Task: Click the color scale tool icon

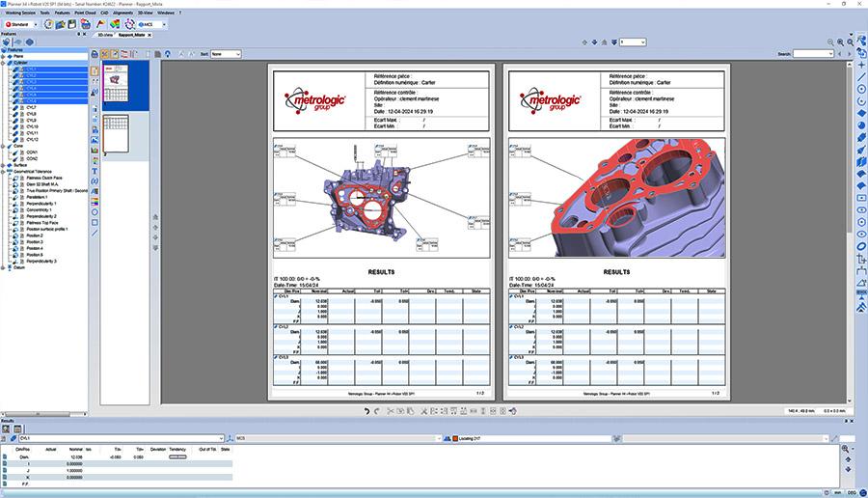Action: point(95,202)
